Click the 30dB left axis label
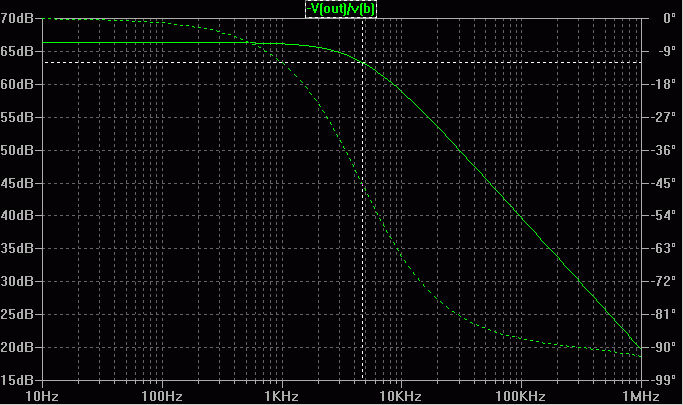Image resolution: width=683 pixels, height=405 pixels. click(17, 281)
